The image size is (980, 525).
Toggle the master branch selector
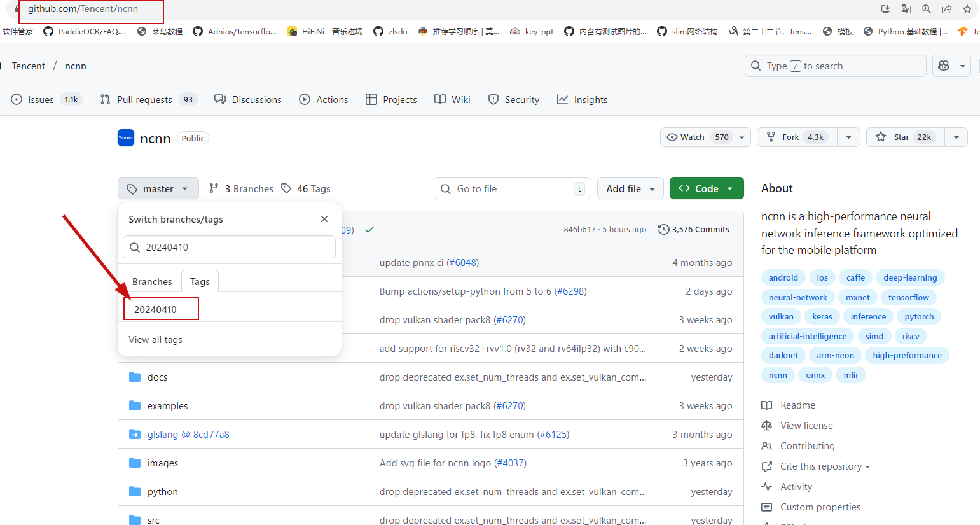click(158, 188)
